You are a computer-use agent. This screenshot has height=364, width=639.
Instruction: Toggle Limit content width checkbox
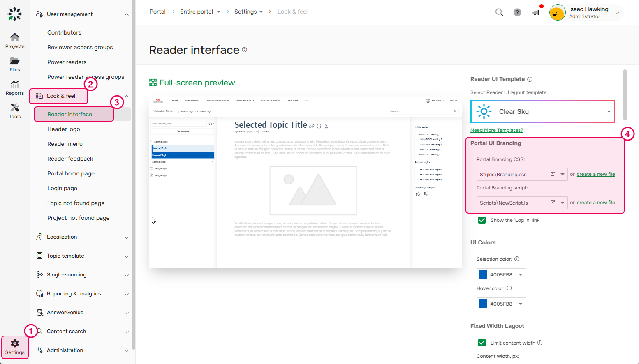pos(482,343)
